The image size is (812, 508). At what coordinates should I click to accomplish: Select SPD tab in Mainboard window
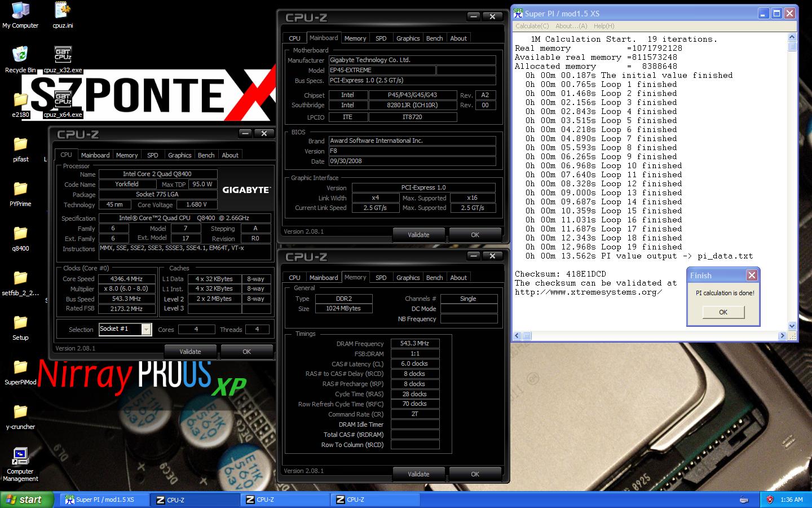click(381, 38)
